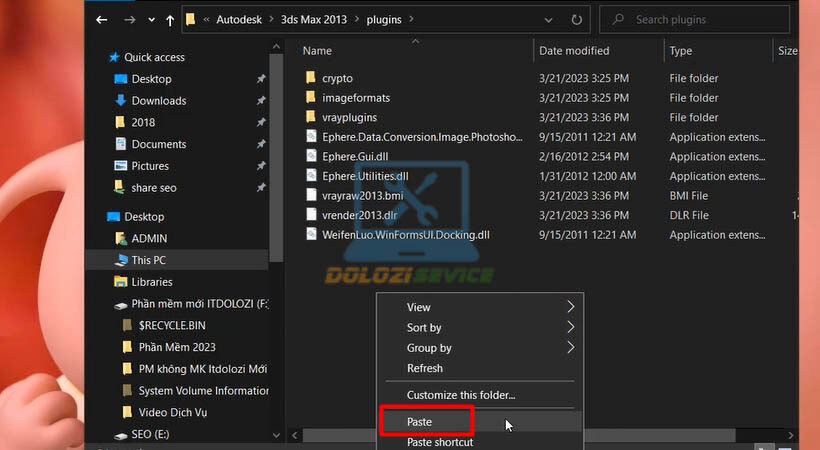Choose Refresh from the context menu
This screenshot has height=450, width=820.
point(480,368)
